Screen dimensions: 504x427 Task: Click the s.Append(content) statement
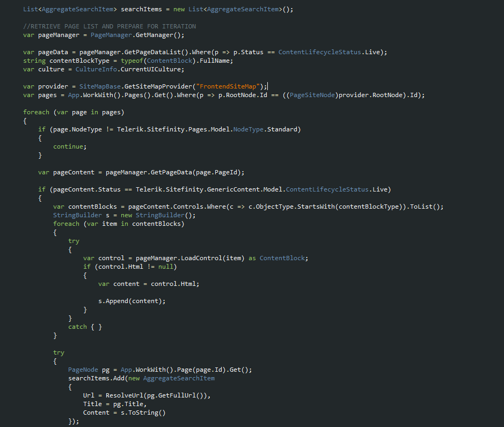coord(132,301)
